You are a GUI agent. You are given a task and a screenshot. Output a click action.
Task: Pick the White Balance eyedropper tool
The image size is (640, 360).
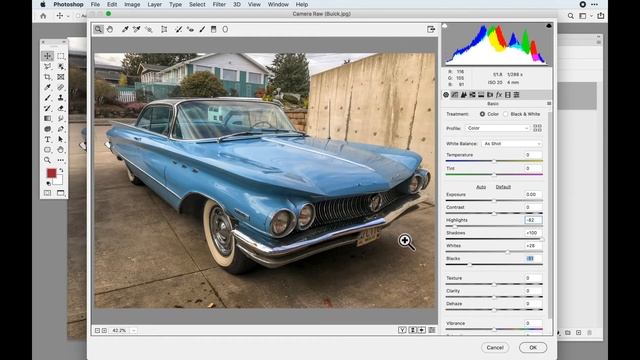pyautogui.click(x=125, y=29)
